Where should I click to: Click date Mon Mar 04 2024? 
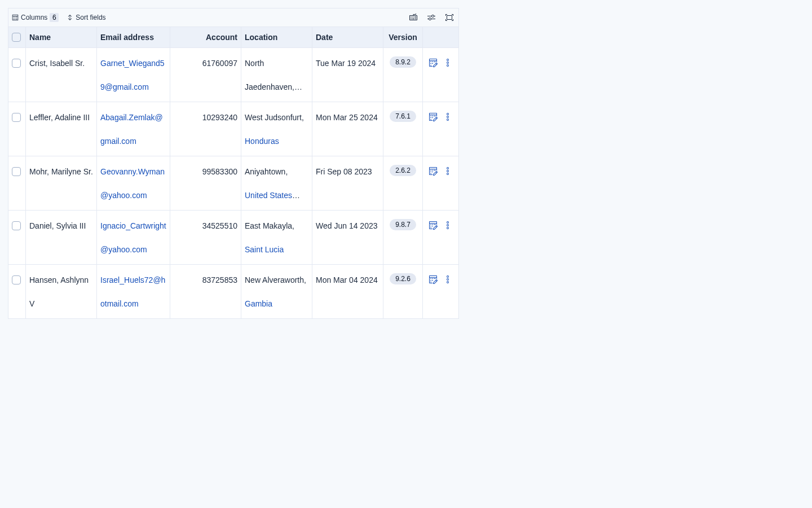(347, 280)
